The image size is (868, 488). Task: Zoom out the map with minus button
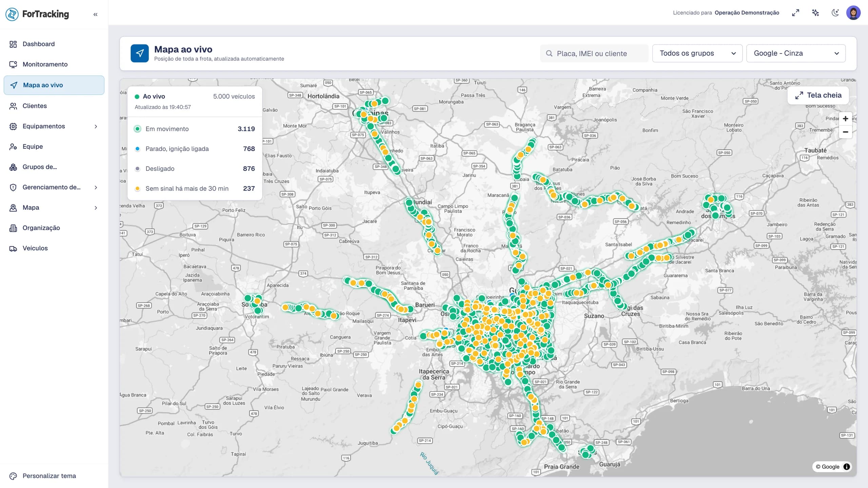click(845, 132)
